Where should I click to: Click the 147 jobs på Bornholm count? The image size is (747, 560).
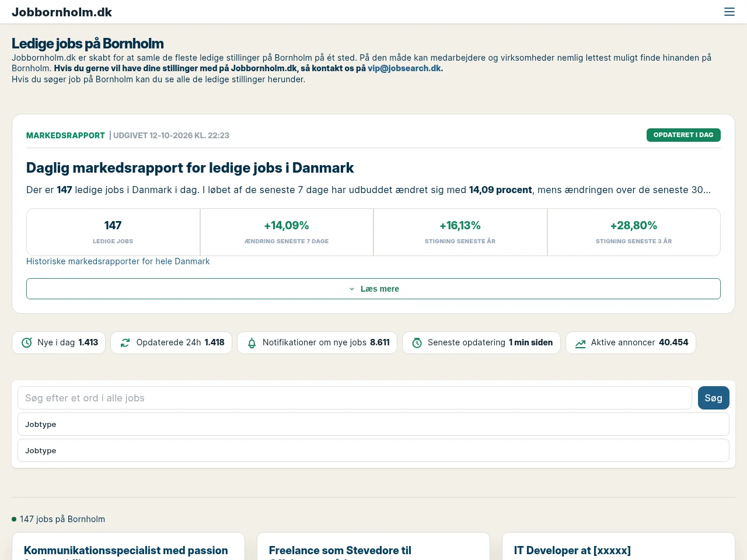point(62,519)
